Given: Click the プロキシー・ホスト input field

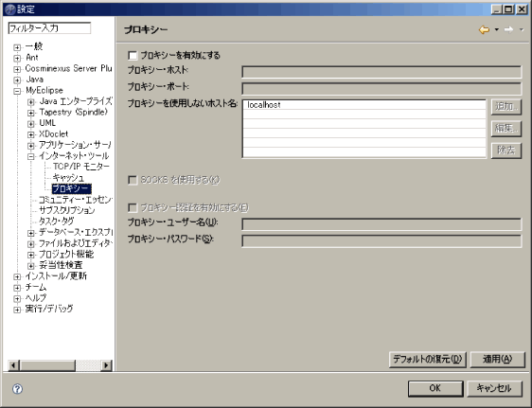Looking at the screenshot, I should click(381, 72).
